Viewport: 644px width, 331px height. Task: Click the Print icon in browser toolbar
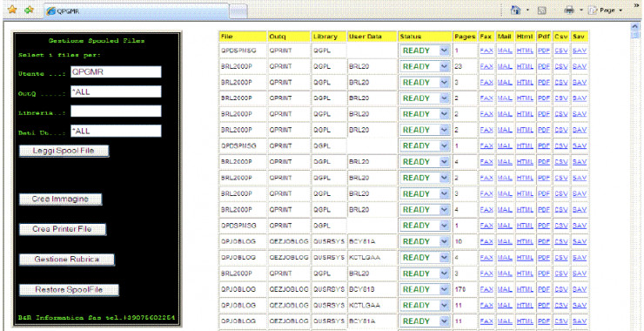pyautogui.click(x=569, y=10)
